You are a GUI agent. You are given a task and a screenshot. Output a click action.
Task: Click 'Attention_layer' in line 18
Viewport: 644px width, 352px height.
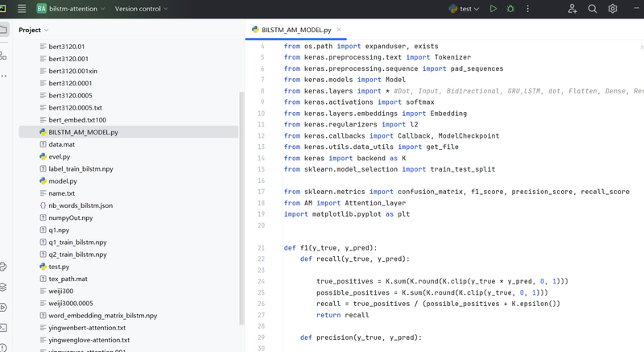tap(375, 203)
